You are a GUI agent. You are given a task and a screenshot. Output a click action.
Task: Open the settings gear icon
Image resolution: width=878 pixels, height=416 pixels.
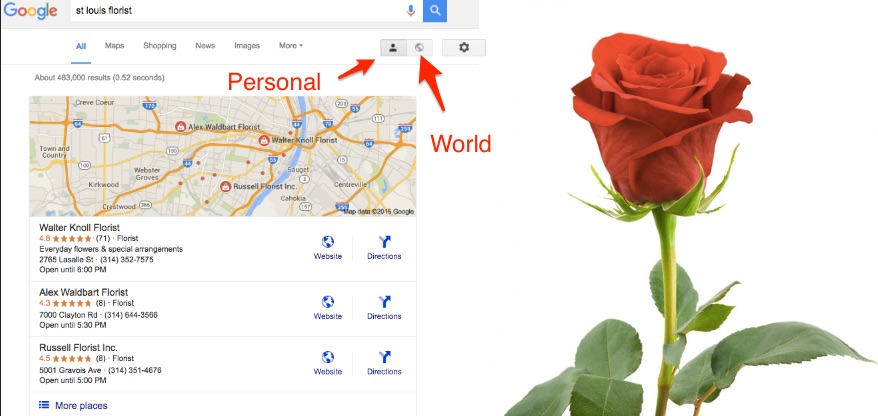[x=464, y=48]
